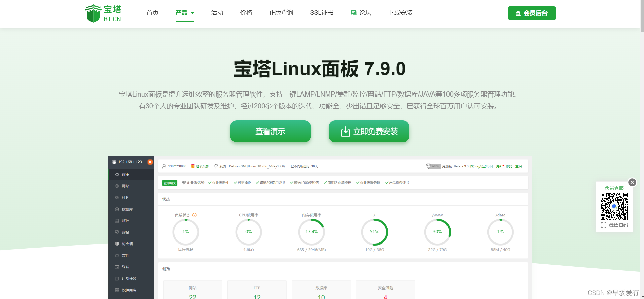Select 监控 monitor icon in sidebar

[117, 221]
